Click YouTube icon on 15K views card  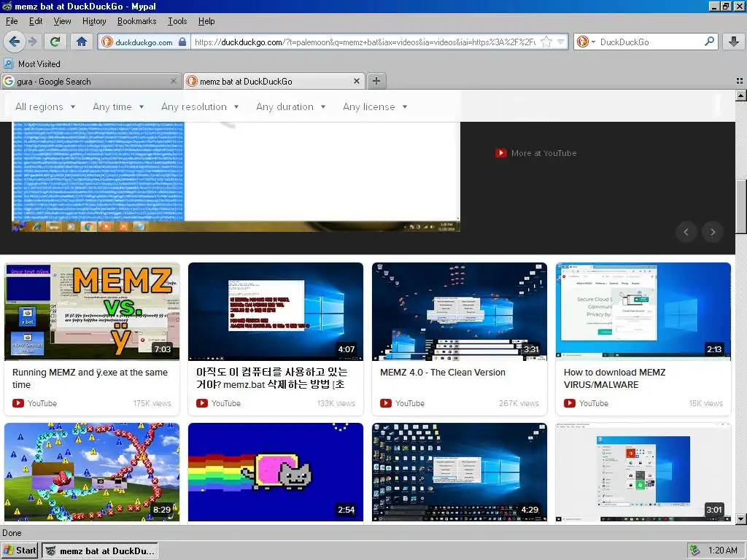(570, 403)
